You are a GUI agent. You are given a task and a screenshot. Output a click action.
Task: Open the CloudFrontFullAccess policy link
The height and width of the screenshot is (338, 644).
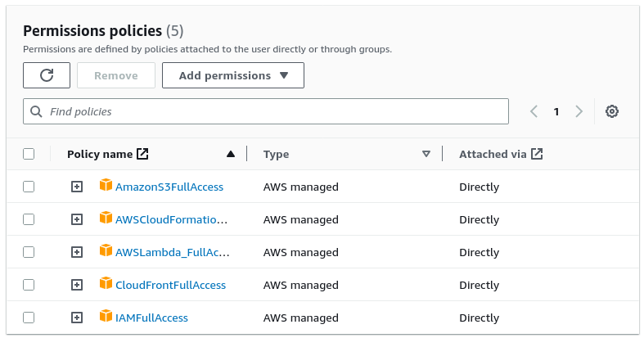[170, 285]
